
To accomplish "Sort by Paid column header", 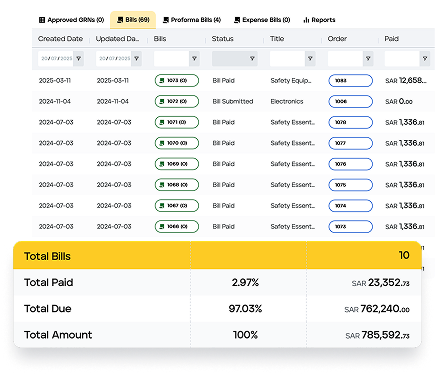I will pos(392,39).
